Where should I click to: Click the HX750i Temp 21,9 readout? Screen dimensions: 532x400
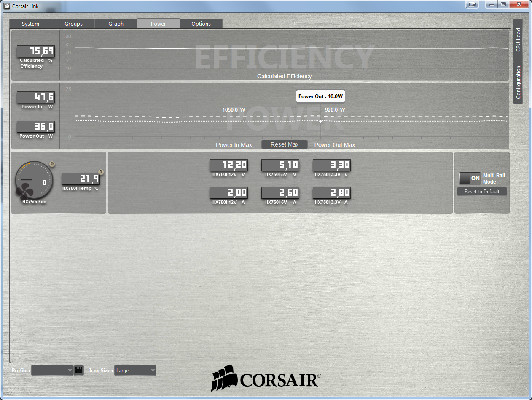[x=81, y=179]
